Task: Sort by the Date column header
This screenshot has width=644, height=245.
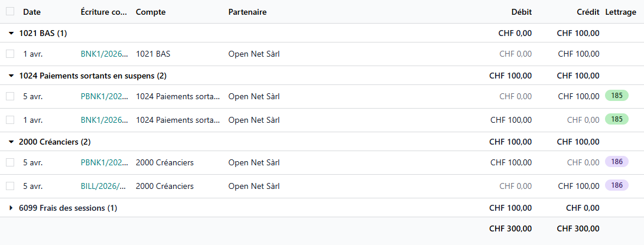Action: point(32,12)
